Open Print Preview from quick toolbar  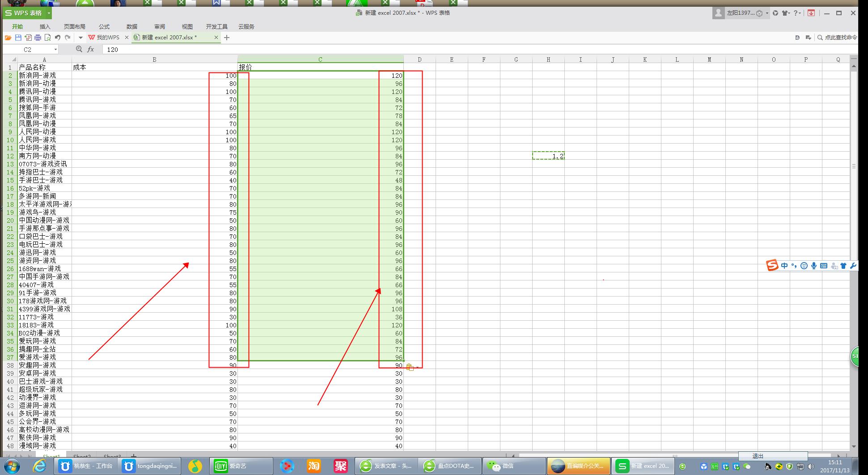click(47, 38)
